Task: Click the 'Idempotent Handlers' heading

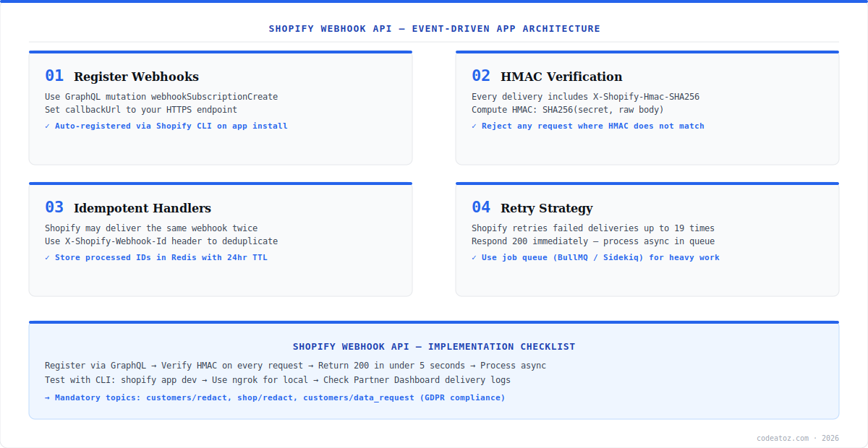Action: (x=142, y=208)
